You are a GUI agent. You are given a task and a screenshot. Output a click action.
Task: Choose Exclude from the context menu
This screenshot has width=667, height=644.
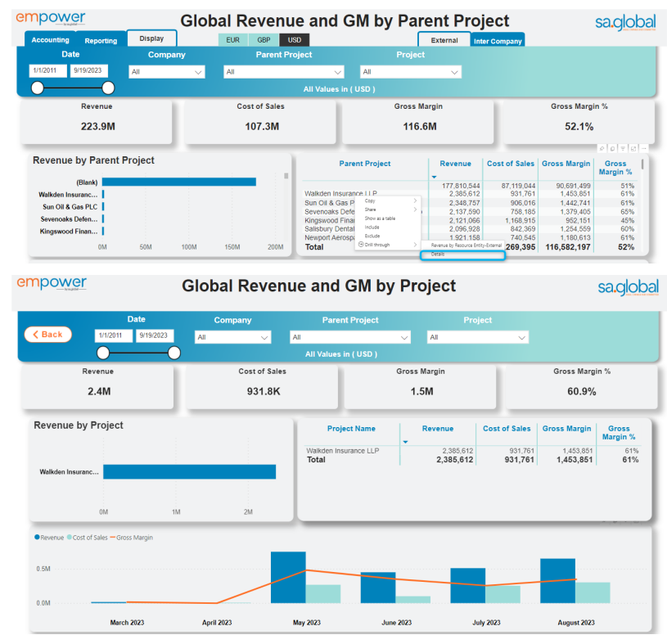click(388, 236)
